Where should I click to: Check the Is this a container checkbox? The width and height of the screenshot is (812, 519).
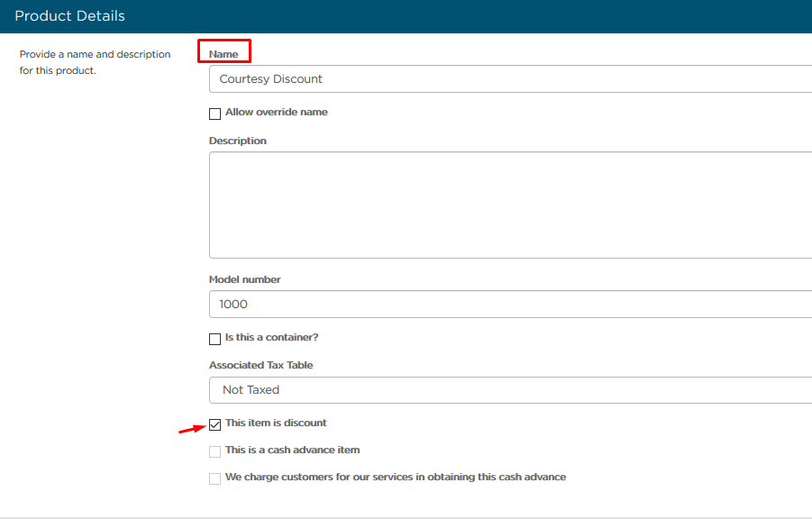(x=214, y=339)
